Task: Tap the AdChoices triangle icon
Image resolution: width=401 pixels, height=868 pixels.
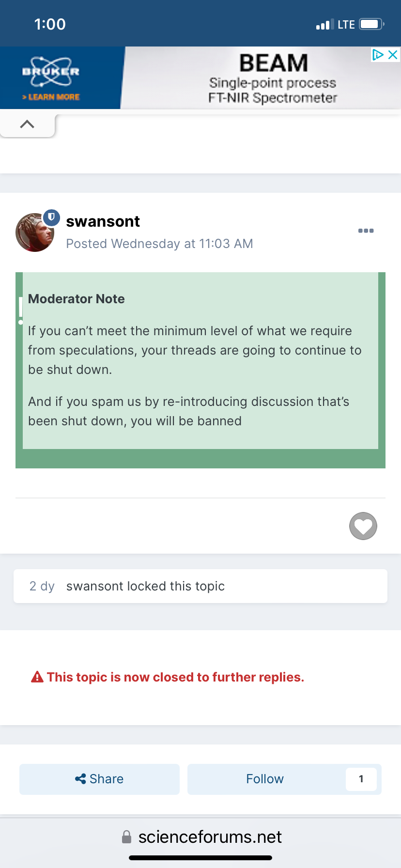Action: point(378,55)
